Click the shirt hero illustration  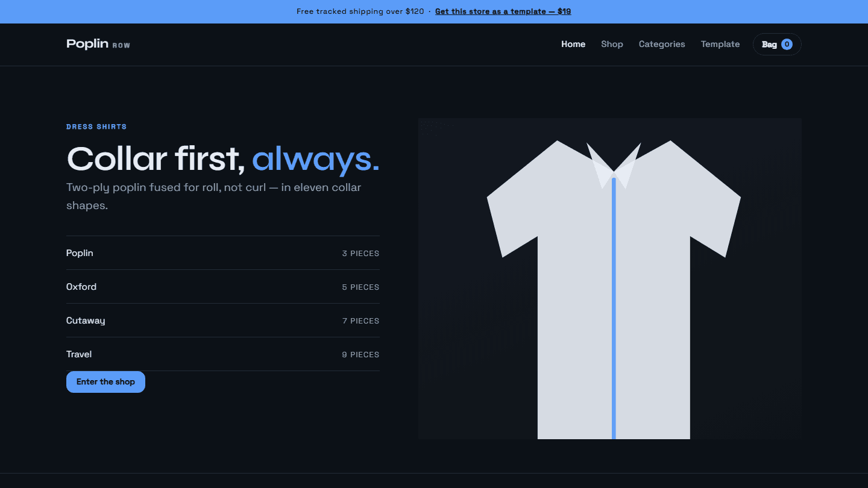[x=609, y=279]
